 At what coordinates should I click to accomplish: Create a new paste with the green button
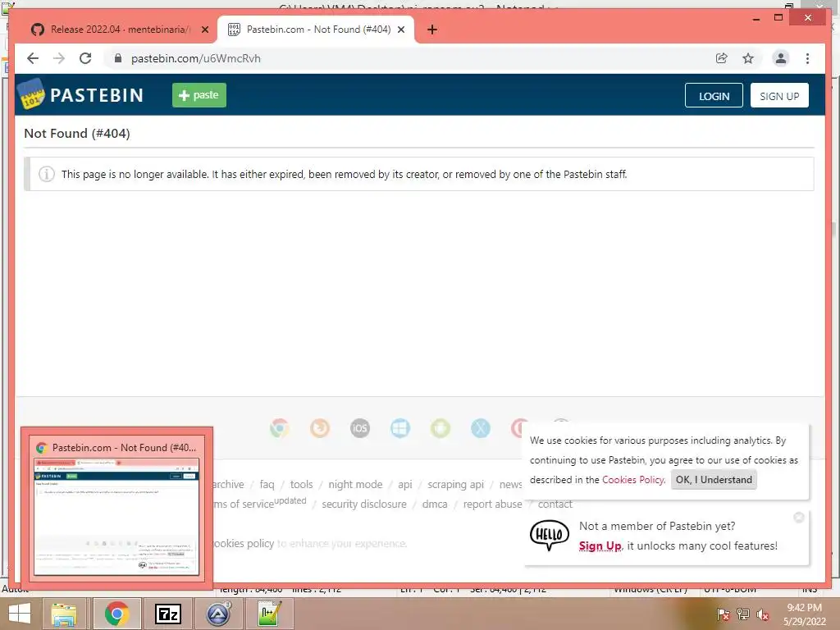199,95
